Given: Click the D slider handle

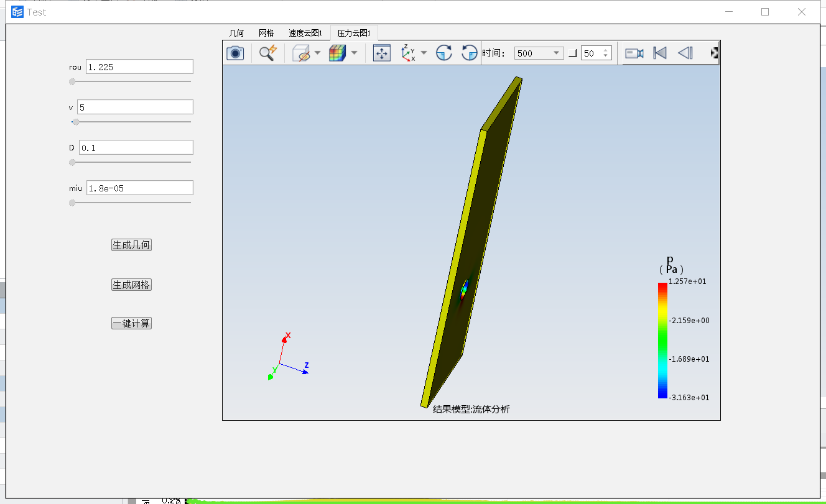Looking at the screenshot, I should click(x=72, y=162).
